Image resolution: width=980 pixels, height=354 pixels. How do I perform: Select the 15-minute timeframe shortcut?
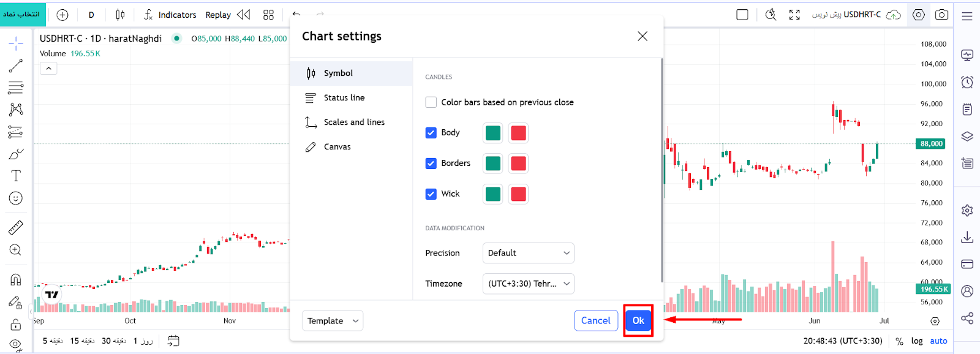click(x=83, y=341)
